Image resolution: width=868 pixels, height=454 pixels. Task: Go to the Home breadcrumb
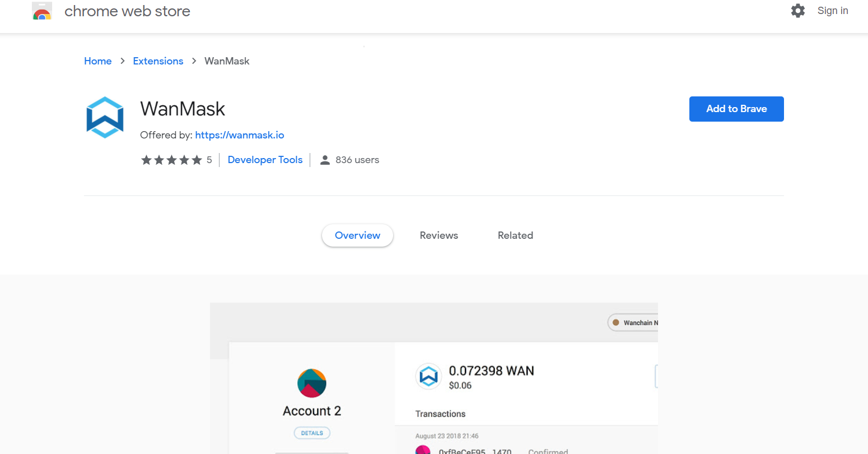pyautogui.click(x=98, y=61)
